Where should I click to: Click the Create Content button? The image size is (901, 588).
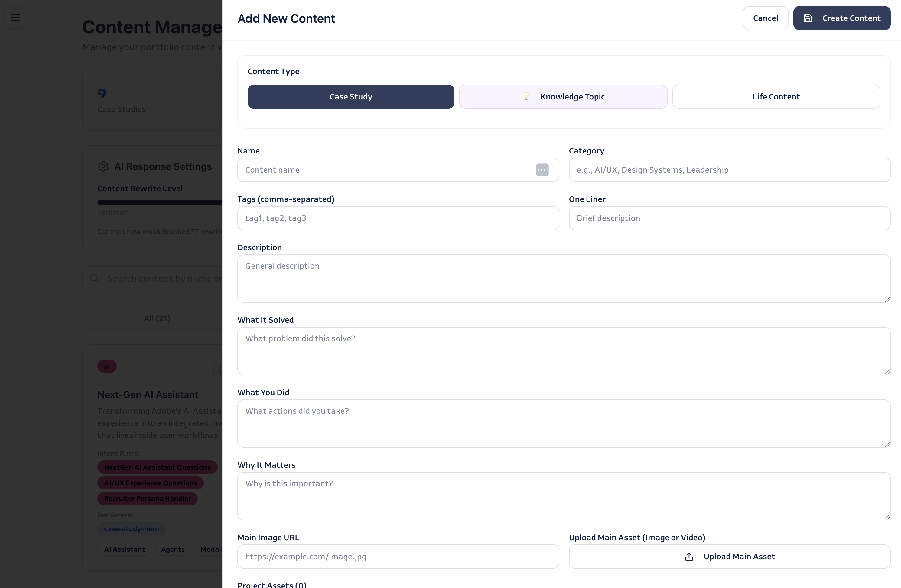[842, 18]
